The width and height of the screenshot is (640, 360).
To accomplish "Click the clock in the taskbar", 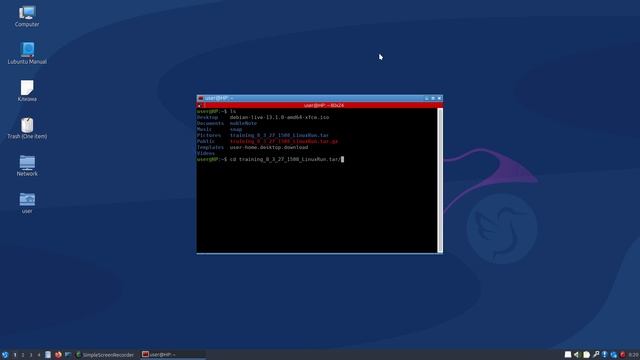I will [633, 355].
